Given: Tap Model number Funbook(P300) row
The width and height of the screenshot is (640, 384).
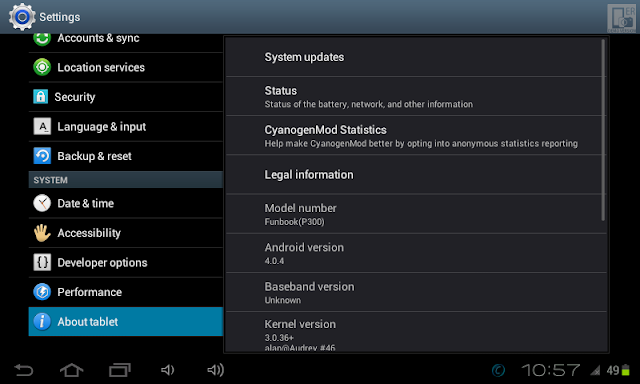Looking at the screenshot, I should (416, 214).
